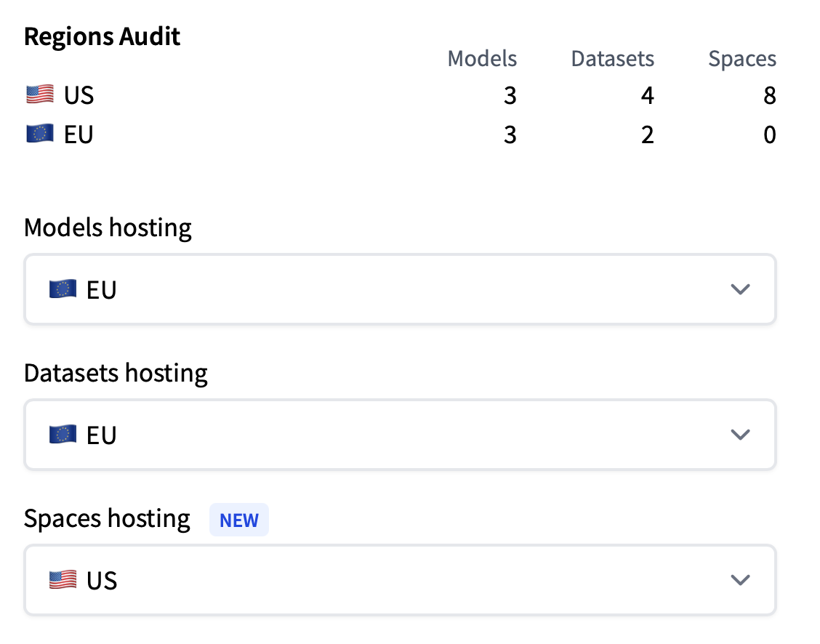Screen dimensions: 820x644
Task: Click the EU flag inside Datasets hosting selector
Action: click(x=63, y=434)
